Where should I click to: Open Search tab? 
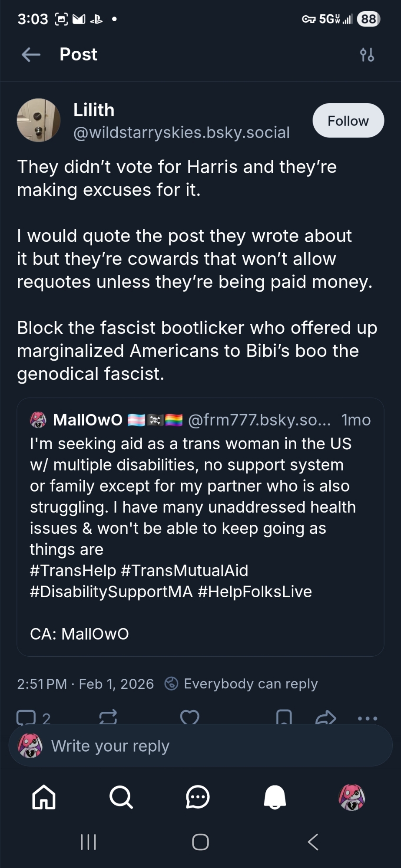pyautogui.click(x=121, y=797)
